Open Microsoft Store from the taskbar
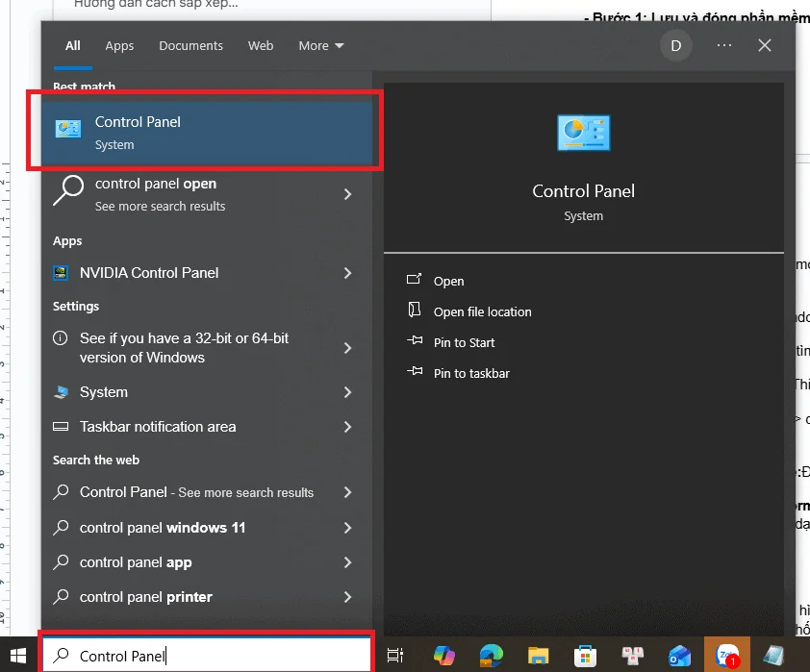This screenshot has width=810, height=672. click(585, 657)
